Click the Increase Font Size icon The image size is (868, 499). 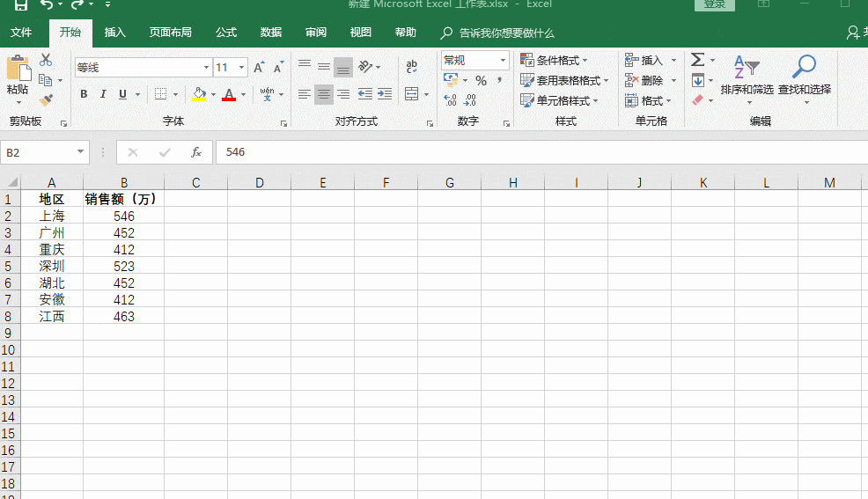pos(259,67)
